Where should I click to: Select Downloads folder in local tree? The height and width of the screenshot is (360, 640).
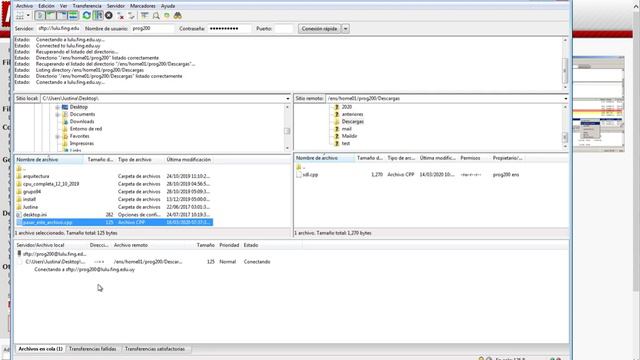82,122
